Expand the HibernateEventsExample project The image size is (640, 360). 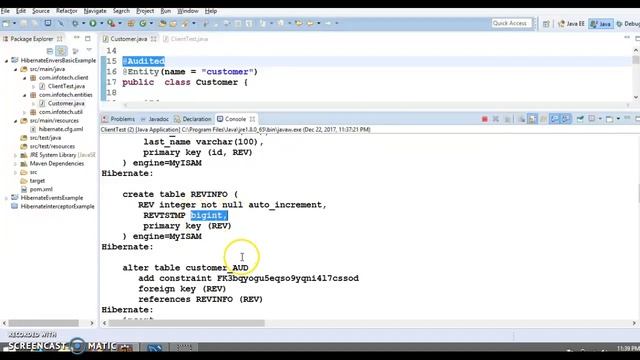[x=6, y=198]
